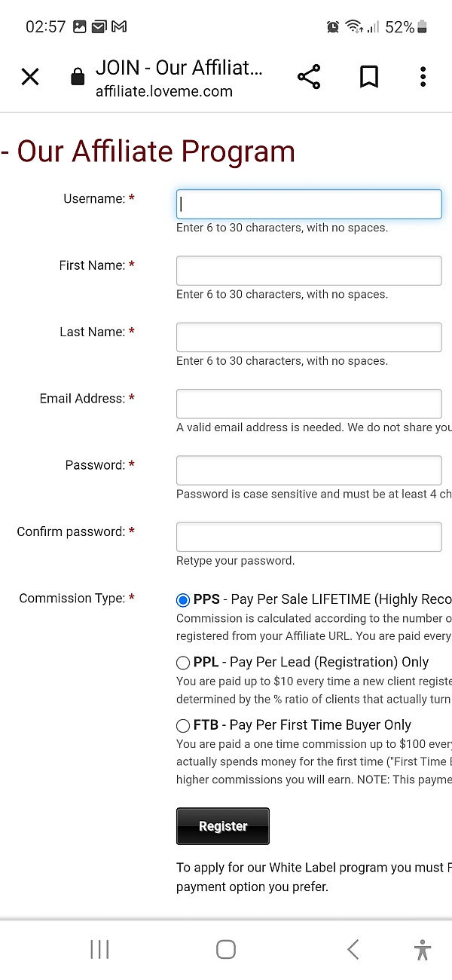Tap the padlock site security icon
Screen dimensions: 452x980
pos(78,76)
